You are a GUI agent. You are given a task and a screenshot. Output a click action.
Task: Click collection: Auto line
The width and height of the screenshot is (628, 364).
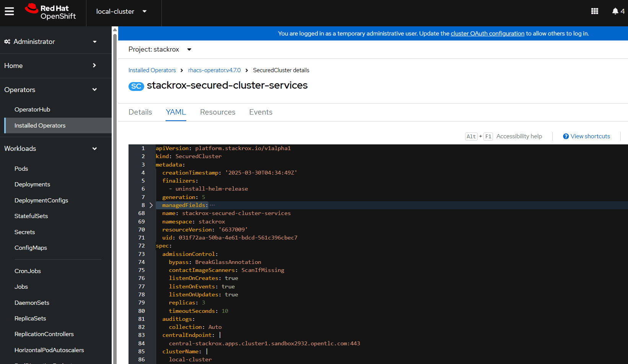195,327
